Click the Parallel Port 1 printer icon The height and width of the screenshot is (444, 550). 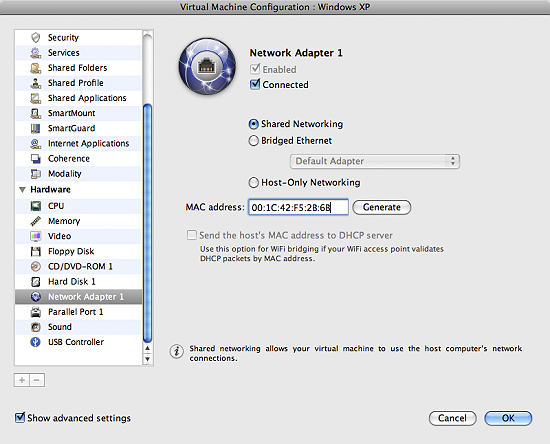click(x=35, y=312)
